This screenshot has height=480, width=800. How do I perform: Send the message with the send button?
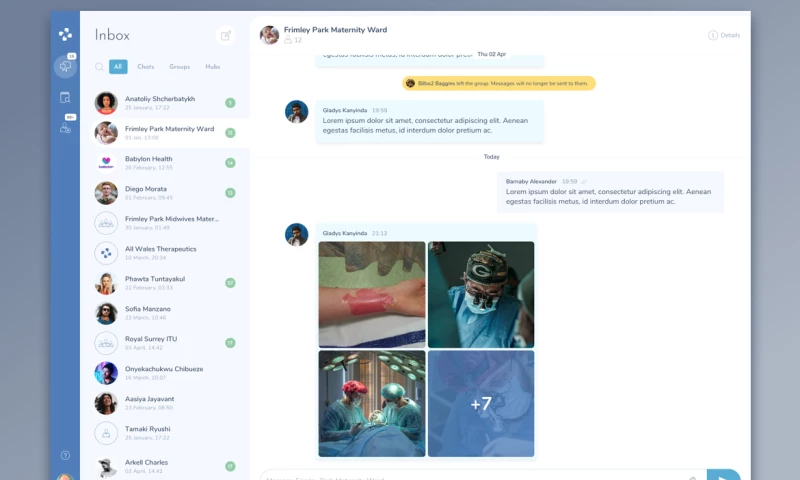click(x=723, y=475)
